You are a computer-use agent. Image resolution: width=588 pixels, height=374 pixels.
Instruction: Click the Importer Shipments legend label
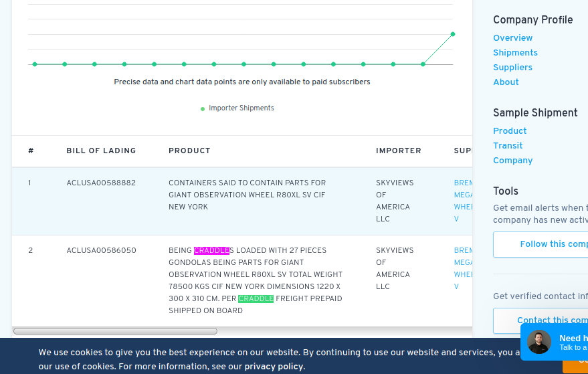point(241,108)
